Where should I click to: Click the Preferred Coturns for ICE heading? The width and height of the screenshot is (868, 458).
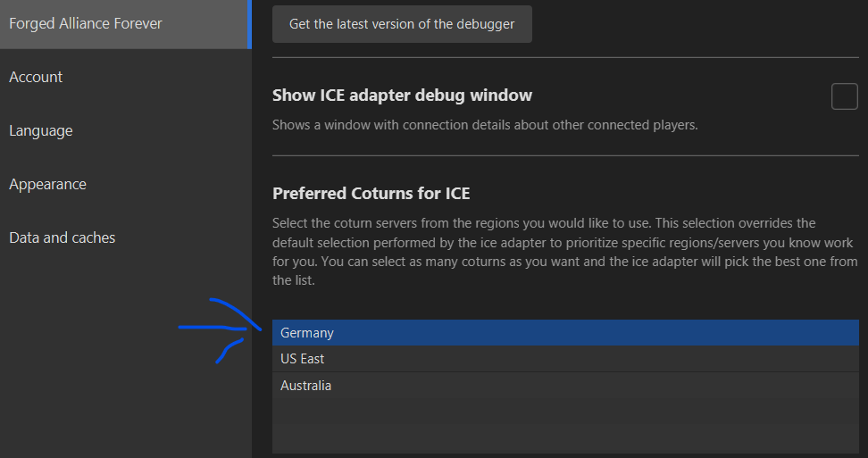tap(371, 193)
